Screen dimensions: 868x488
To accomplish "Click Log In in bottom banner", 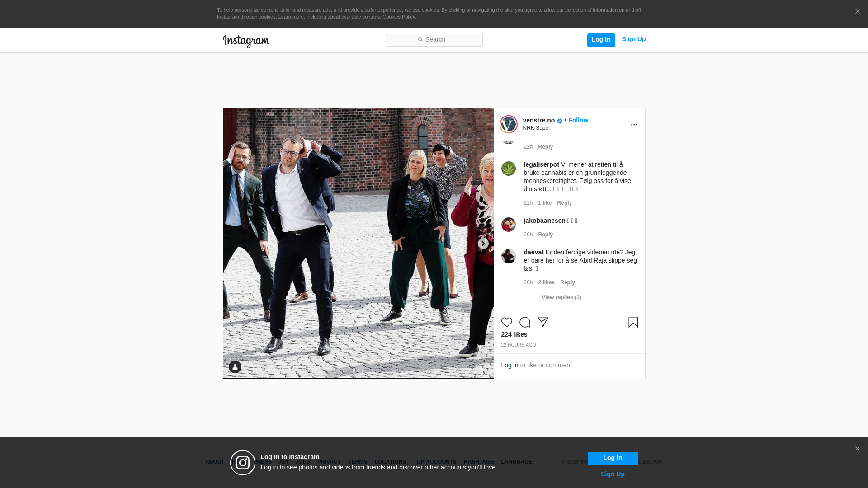I will [x=613, y=458].
